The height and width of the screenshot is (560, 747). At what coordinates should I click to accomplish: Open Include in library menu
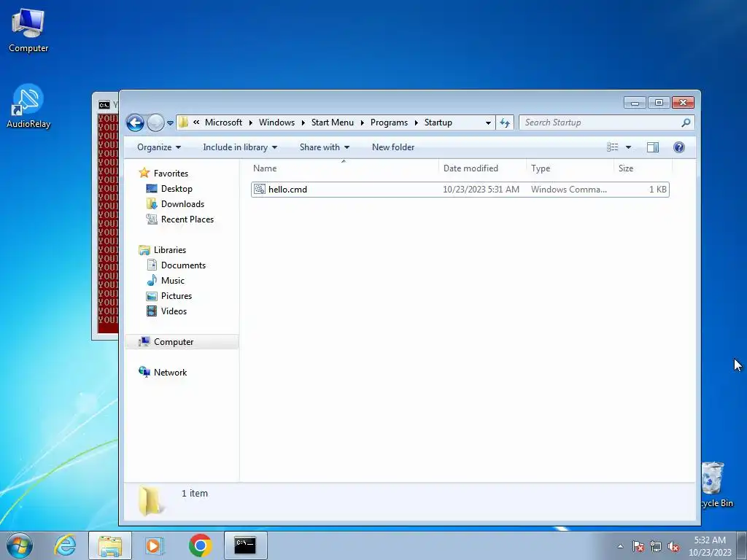(x=240, y=147)
